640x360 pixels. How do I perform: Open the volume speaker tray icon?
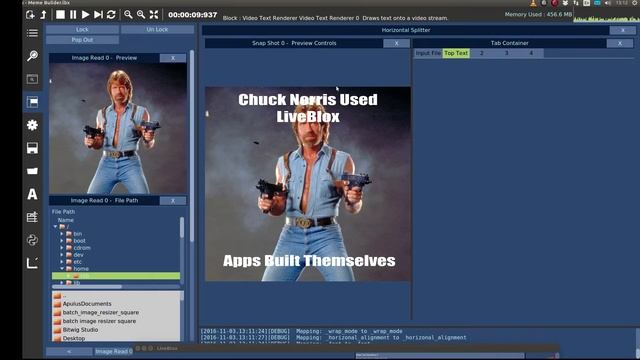(x=608, y=3)
